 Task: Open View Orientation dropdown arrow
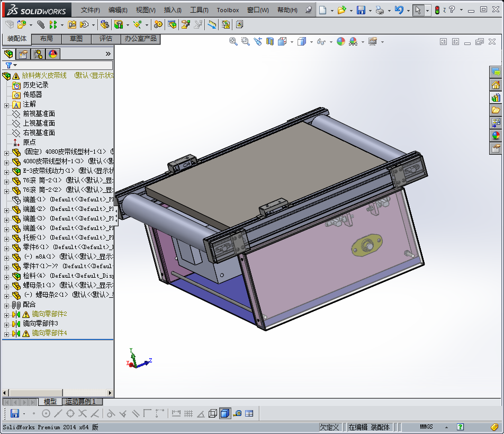(292, 42)
